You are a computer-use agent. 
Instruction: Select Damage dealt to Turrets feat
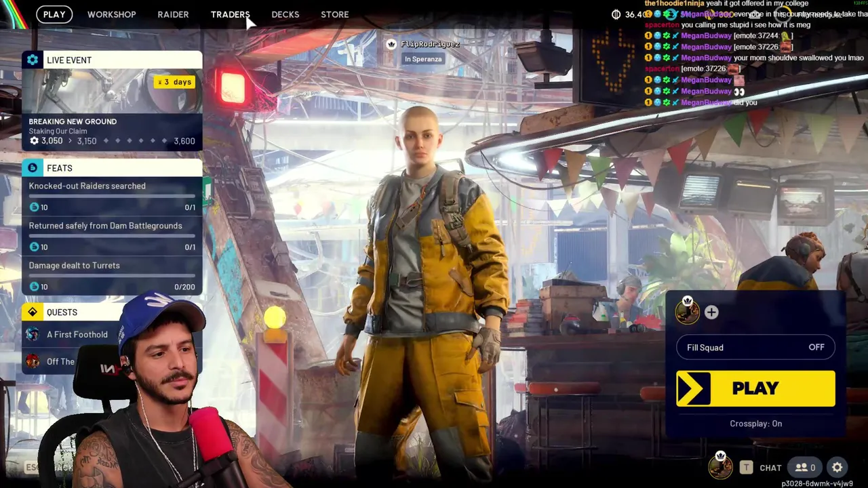point(112,276)
